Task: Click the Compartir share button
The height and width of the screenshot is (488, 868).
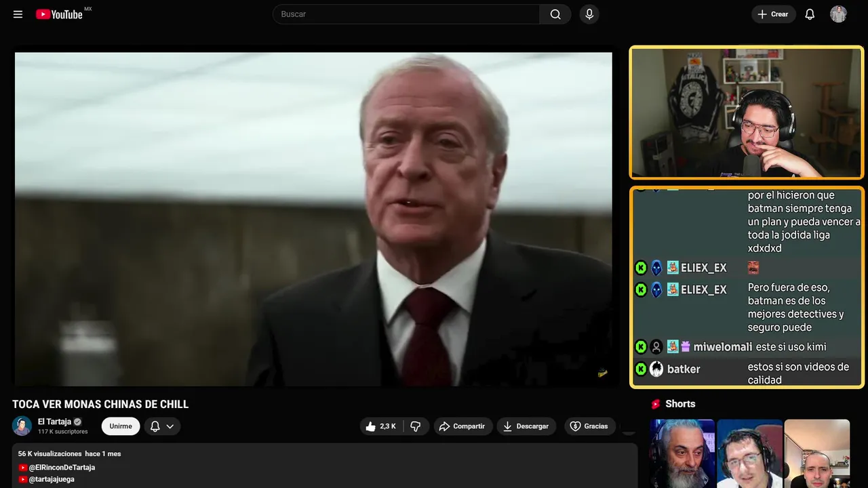Action: pos(462,426)
